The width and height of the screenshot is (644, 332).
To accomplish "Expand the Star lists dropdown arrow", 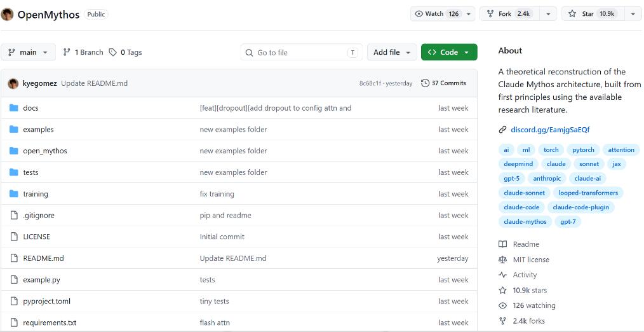I will click(633, 14).
